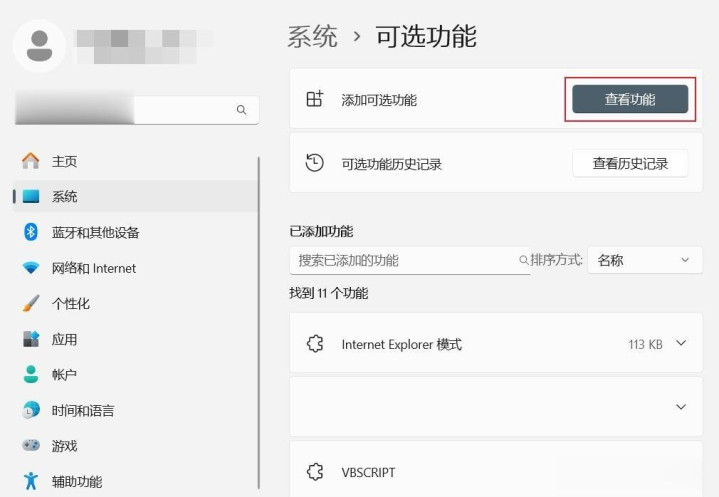Click the settings search box
719x497 pixels.
point(137,110)
